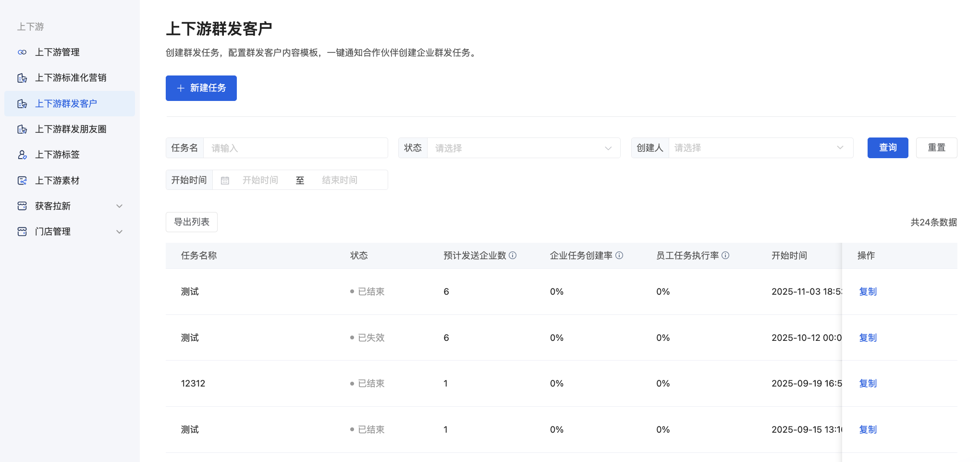
Task: Go to 上下游标准化营销 menu item
Action: [70, 78]
